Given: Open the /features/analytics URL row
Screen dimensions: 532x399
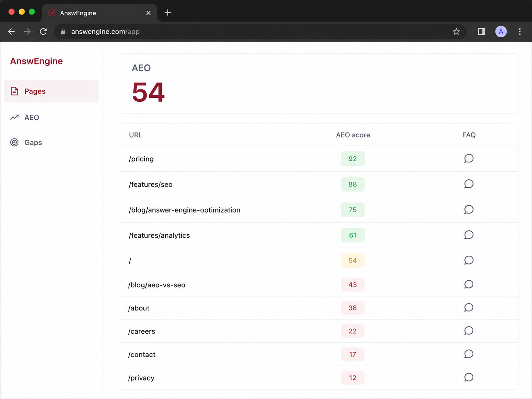Looking at the screenshot, I should pos(319,235).
